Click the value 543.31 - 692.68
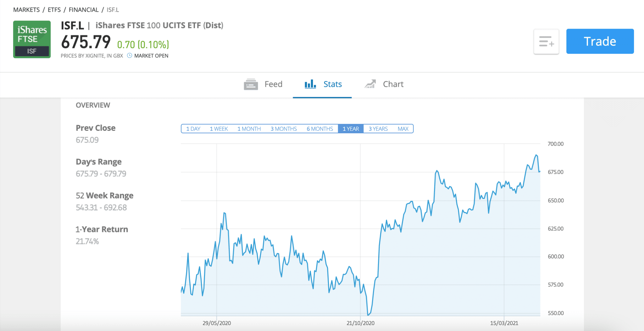Image resolution: width=644 pixels, height=331 pixels. (x=101, y=207)
